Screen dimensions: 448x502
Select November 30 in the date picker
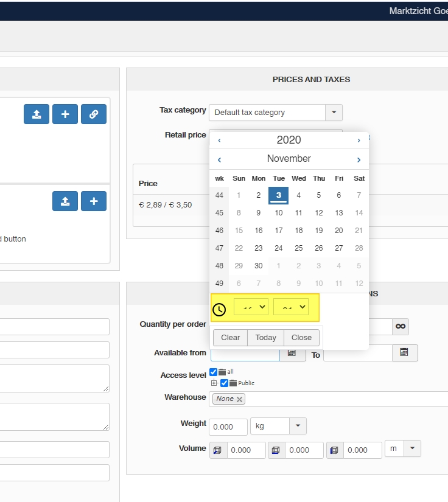259,266
